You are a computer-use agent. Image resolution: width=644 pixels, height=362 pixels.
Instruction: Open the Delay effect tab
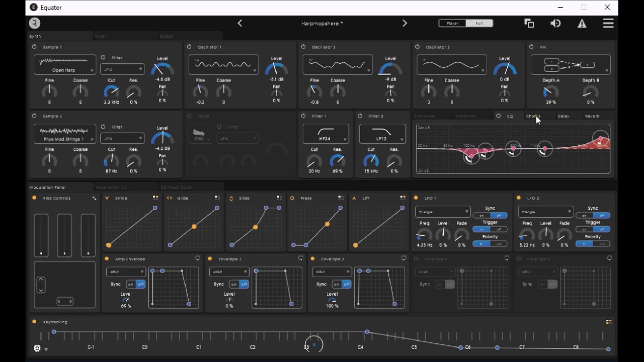[563, 116]
